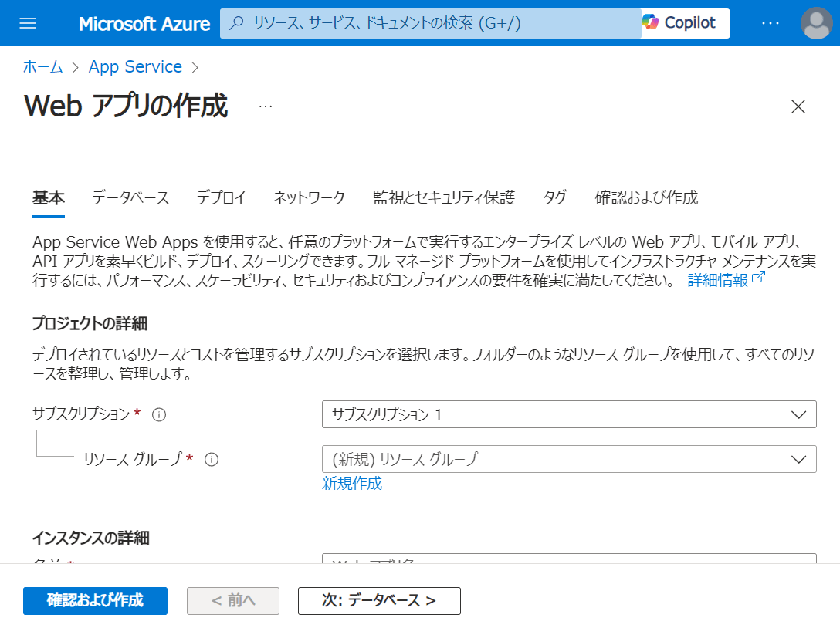Click the search magnifier icon

236,22
